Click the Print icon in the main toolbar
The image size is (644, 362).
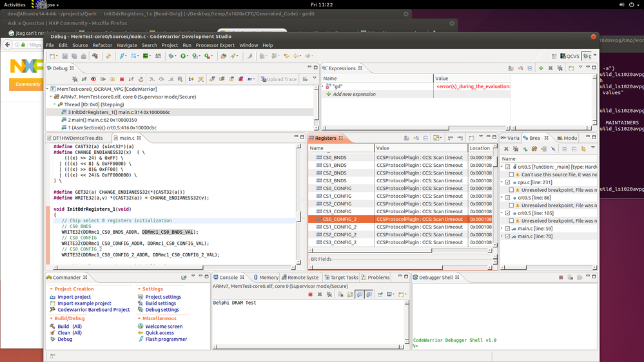pyautogui.click(x=84, y=56)
